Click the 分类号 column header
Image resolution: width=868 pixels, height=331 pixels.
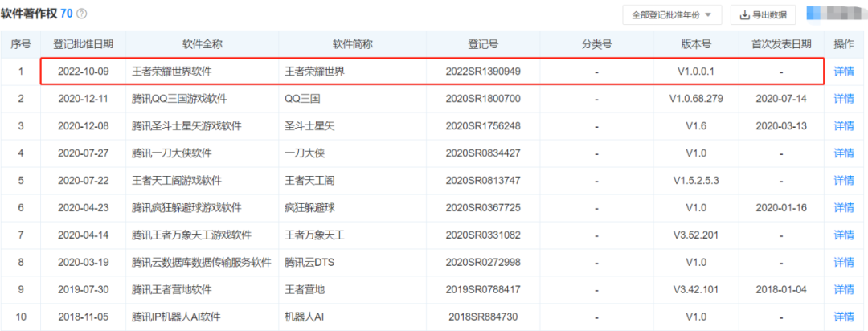click(x=596, y=44)
